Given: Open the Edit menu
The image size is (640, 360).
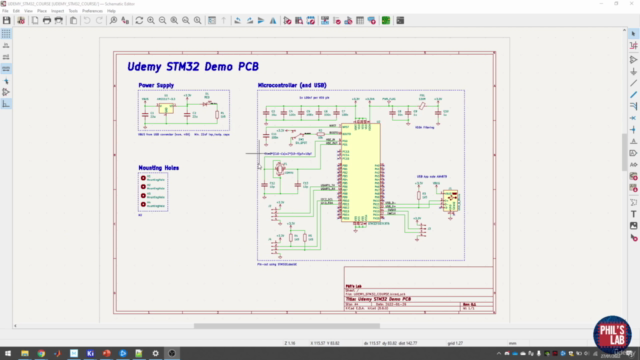Looking at the screenshot, I should (16, 11).
